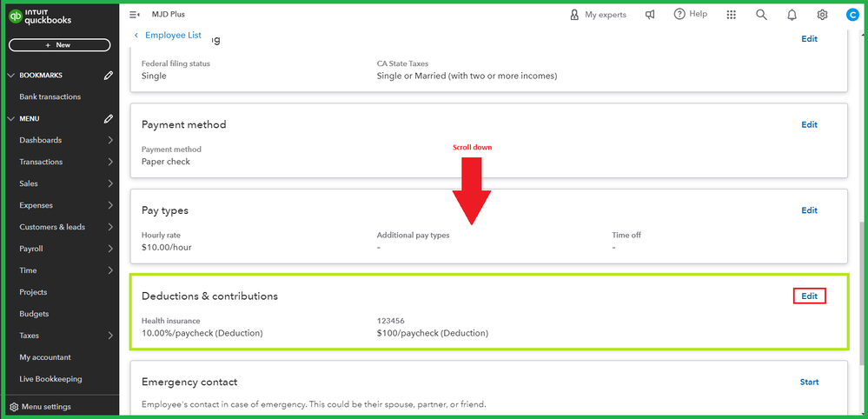The image size is (868, 419).
Task: Expand the Sales submenu
Action: (x=110, y=183)
